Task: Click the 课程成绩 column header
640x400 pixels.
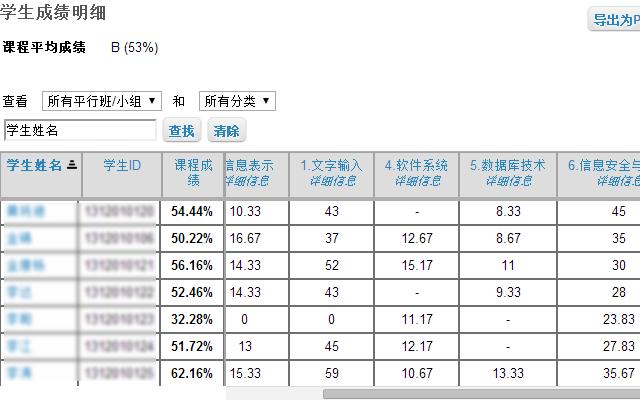Action: tap(193, 172)
